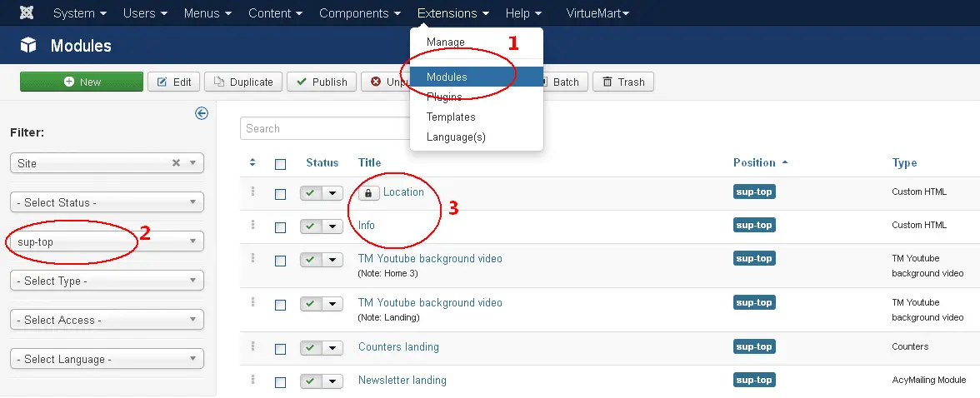
Task: Open the Users menu
Action: [x=146, y=13]
